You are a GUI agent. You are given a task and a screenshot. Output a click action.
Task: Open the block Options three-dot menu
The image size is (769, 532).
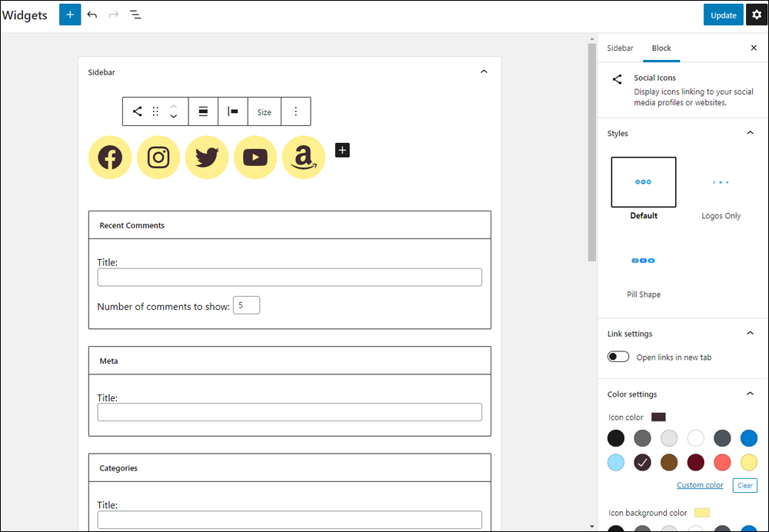coord(296,111)
